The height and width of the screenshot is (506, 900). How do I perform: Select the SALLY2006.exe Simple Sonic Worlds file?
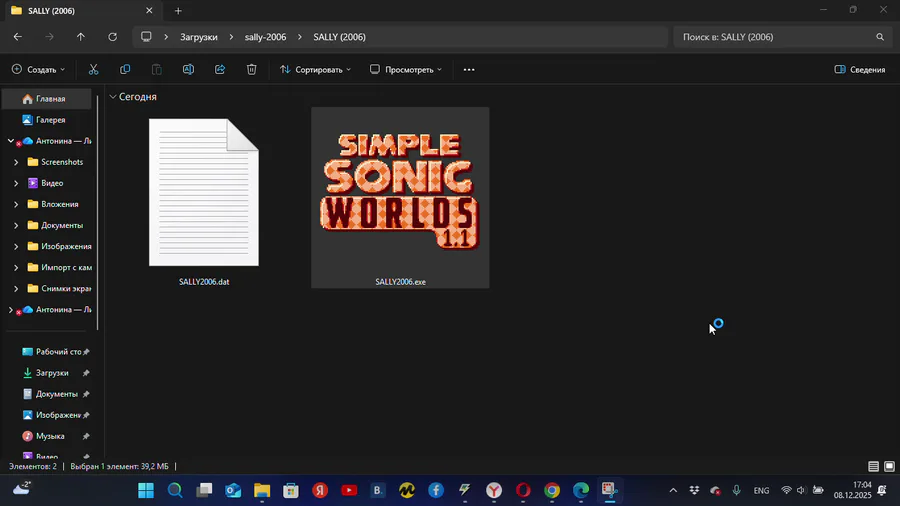(400, 198)
